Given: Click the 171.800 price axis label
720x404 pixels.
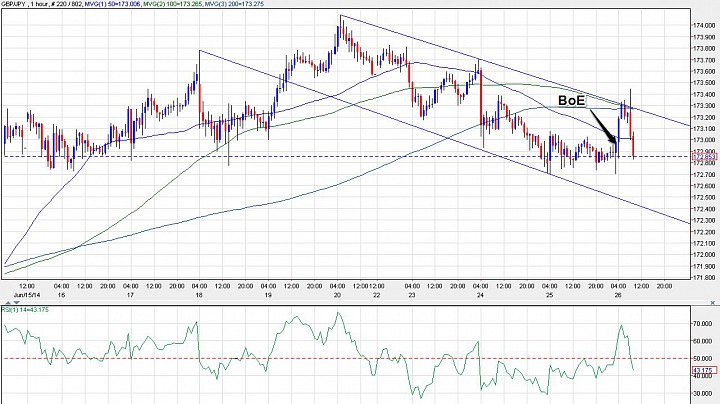Looking at the screenshot, I should click(703, 278).
